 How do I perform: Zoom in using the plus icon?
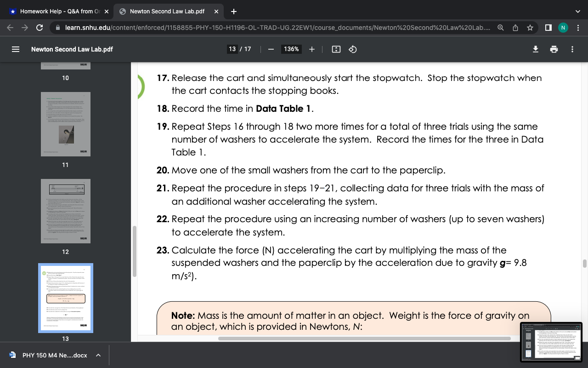click(312, 49)
